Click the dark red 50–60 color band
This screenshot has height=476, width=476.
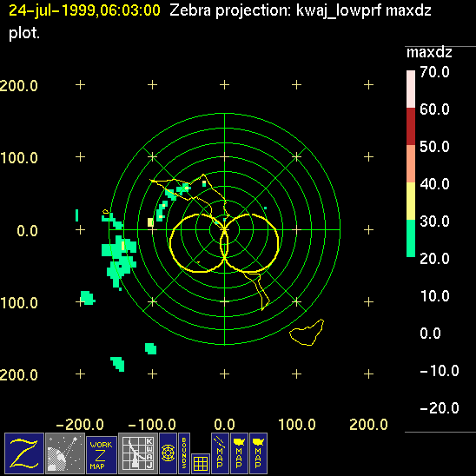point(411,126)
